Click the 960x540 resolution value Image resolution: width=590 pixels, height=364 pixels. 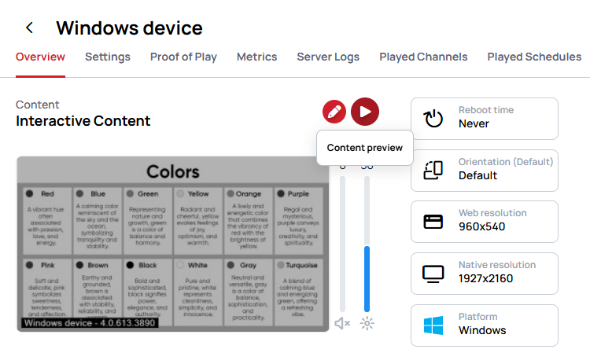click(x=481, y=226)
